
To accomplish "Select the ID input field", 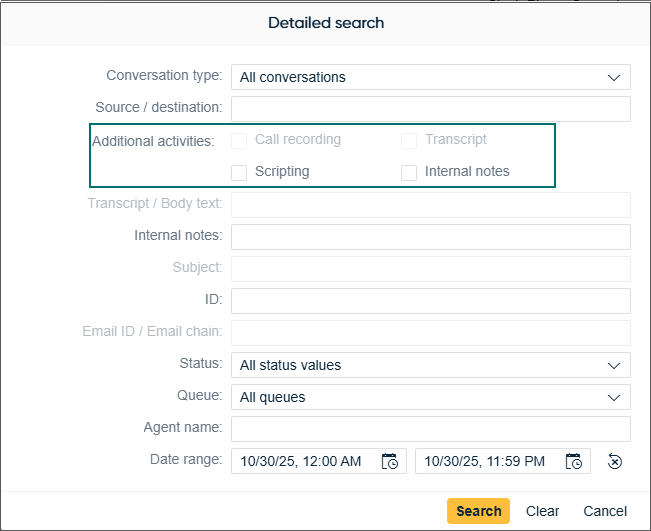I will [430, 301].
